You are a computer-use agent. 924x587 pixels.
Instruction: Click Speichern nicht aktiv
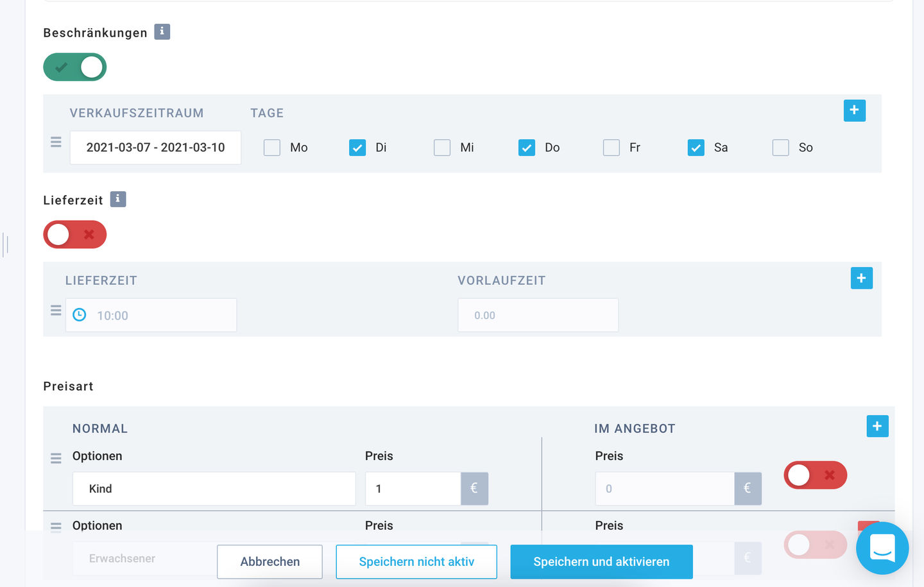(416, 562)
